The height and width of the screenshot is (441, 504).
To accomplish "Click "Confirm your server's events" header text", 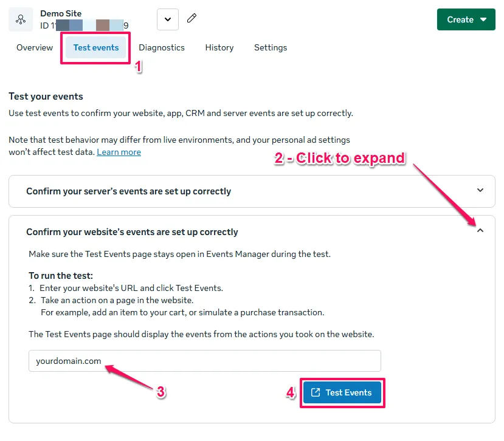I will coord(128,191).
